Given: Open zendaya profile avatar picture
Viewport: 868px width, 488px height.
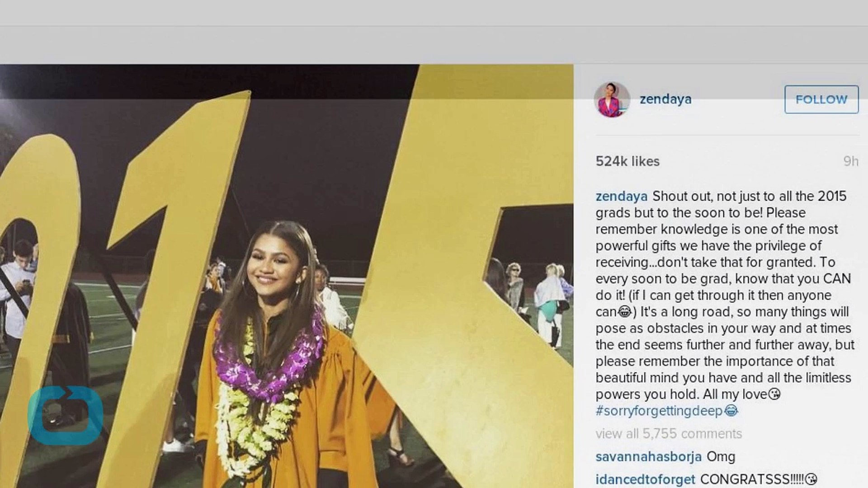Looking at the screenshot, I should point(612,99).
